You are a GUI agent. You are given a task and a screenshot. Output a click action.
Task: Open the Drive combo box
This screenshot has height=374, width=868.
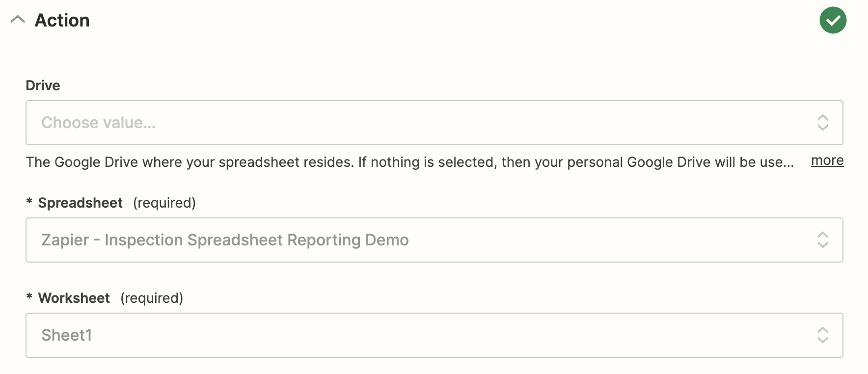[x=434, y=123]
